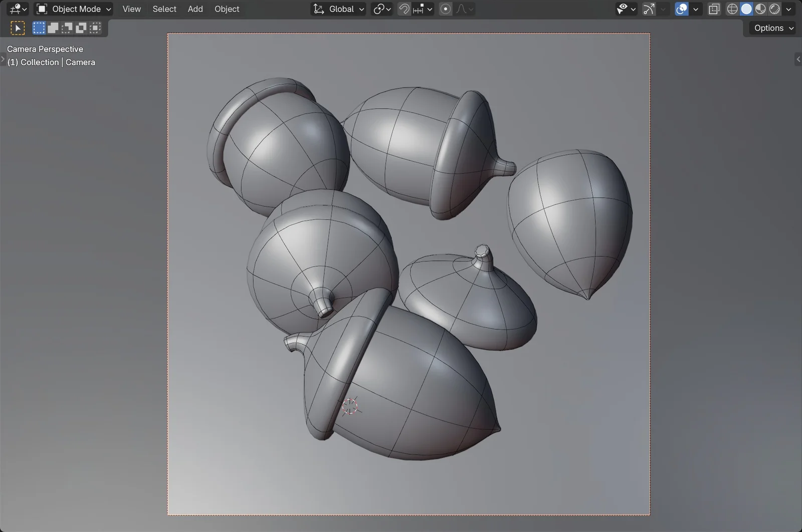
Task: Open the Object Mode dropdown
Action: tap(73, 9)
